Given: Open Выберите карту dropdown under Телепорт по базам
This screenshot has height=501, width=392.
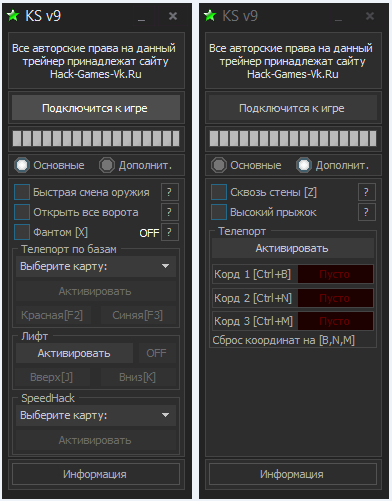Looking at the screenshot, I should (96, 266).
